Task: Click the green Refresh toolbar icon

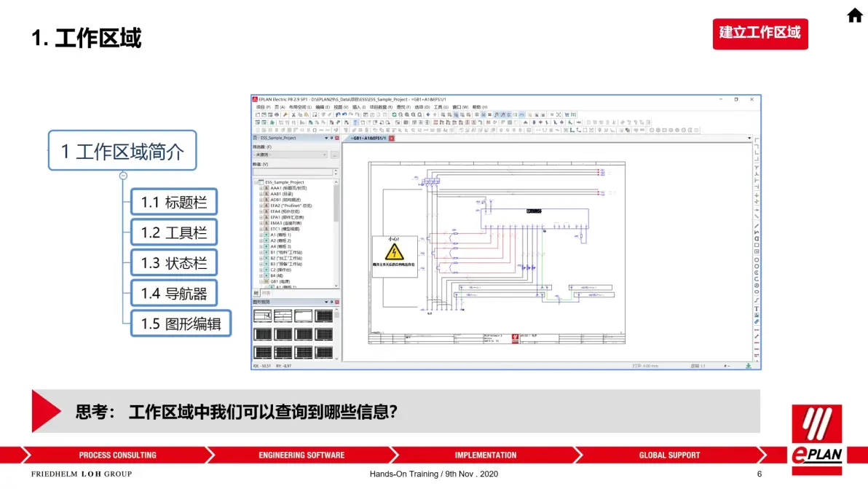Action: click(394, 114)
